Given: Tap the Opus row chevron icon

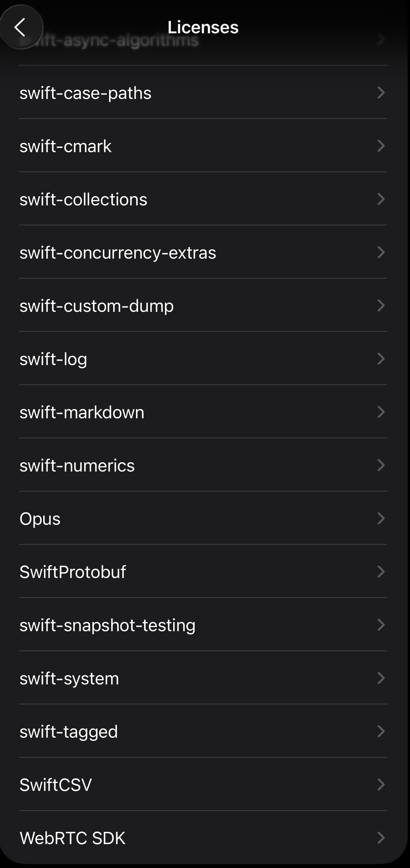Looking at the screenshot, I should click(x=381, y=519).
